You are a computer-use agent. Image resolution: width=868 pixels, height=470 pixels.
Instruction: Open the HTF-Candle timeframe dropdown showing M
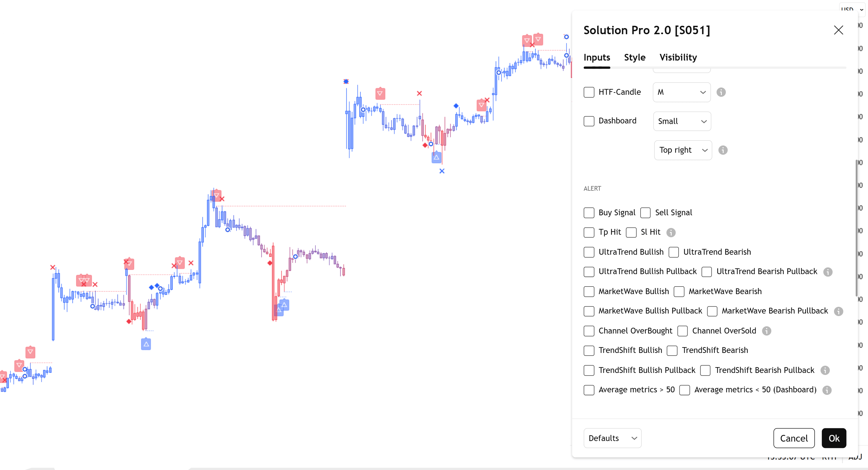pos(681,92)
